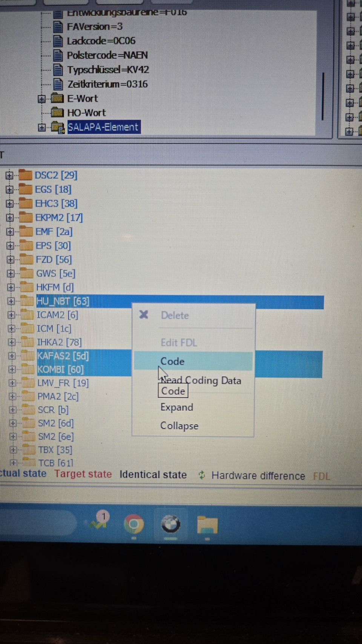Click the Polstercode=NAEN document icon
362x644 pixels.
click(58, 55)
